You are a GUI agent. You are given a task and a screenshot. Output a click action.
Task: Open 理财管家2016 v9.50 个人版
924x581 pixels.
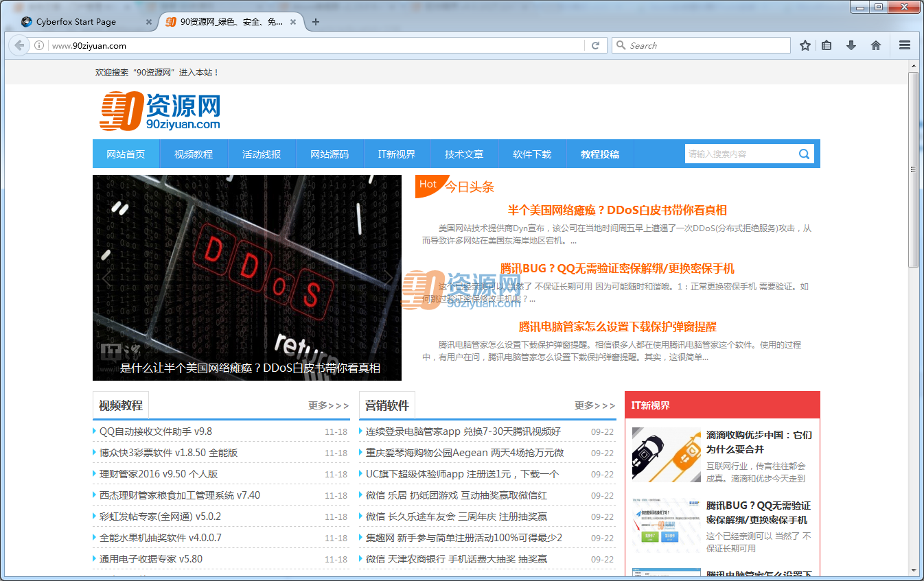[159, 474]
